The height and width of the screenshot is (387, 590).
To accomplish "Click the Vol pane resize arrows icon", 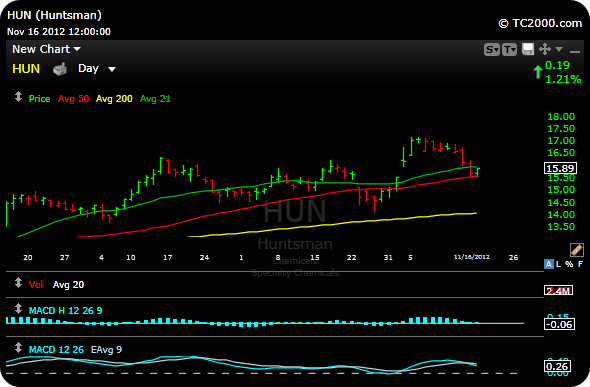I will (x=18, y=283).
